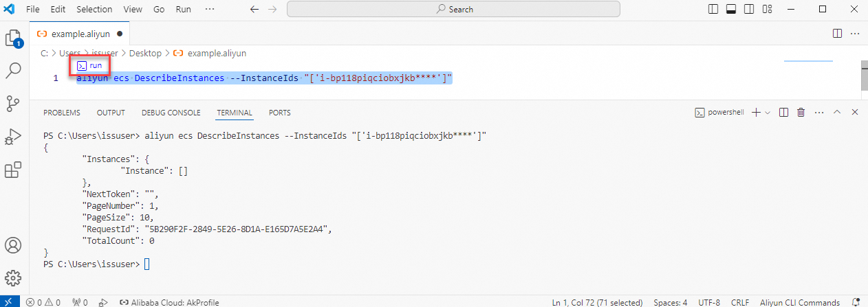Toggle the bottom panel visibility
This screenshot has width=868, height=307.
click(x=730, y=10)
